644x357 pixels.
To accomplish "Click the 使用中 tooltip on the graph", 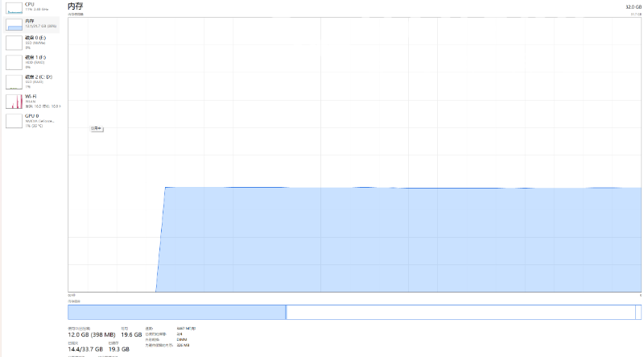I will (96, 128).
